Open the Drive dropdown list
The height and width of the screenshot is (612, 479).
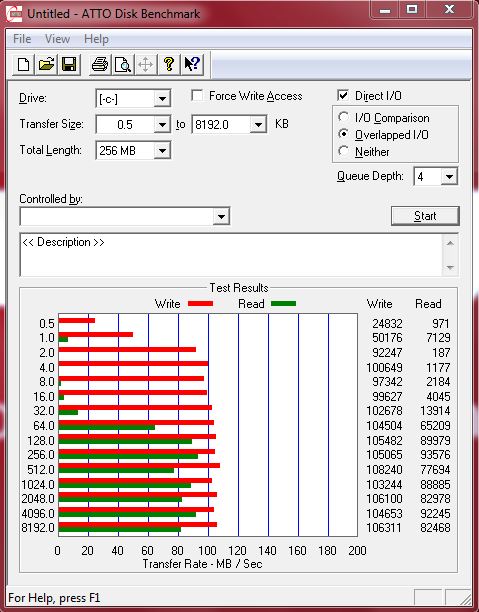(162, 99)
